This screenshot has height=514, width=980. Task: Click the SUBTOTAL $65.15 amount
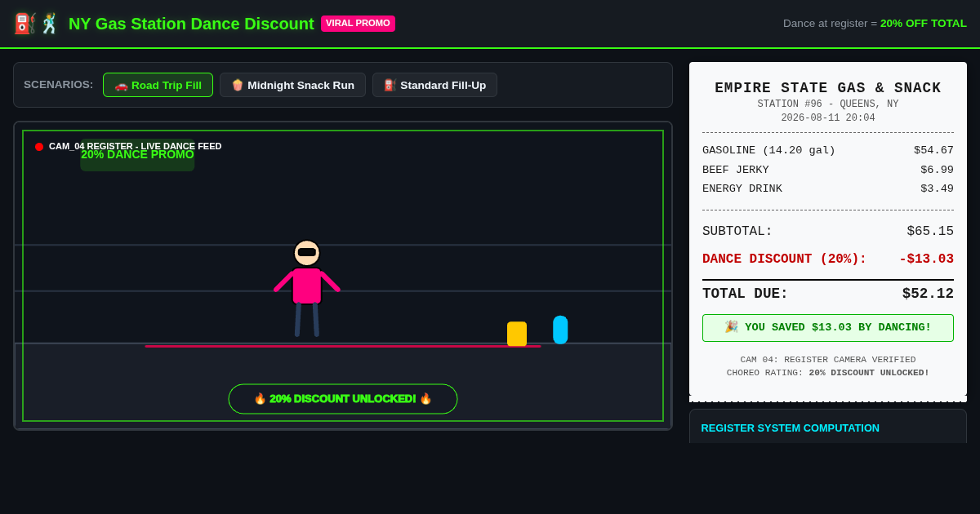pyautogui.click(x=930, y=232)
